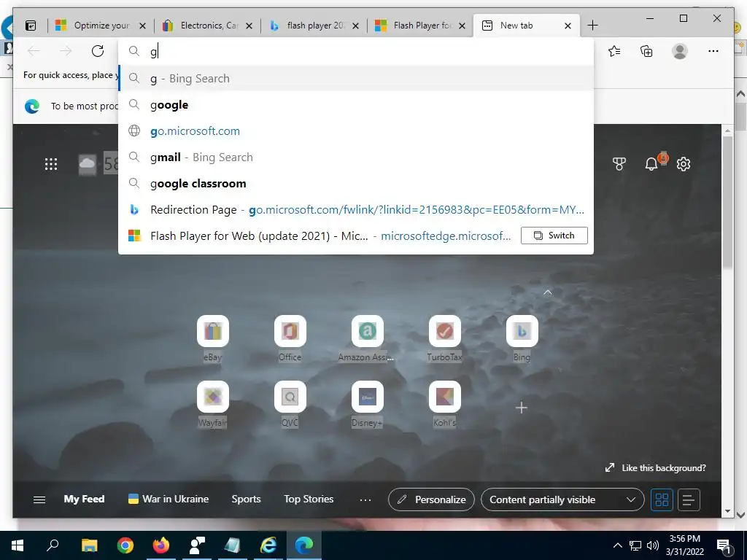The width and height of the screenshot is (747, 560).
Task: Open a new tab with plus button
Action: click(x=592, y=26)
